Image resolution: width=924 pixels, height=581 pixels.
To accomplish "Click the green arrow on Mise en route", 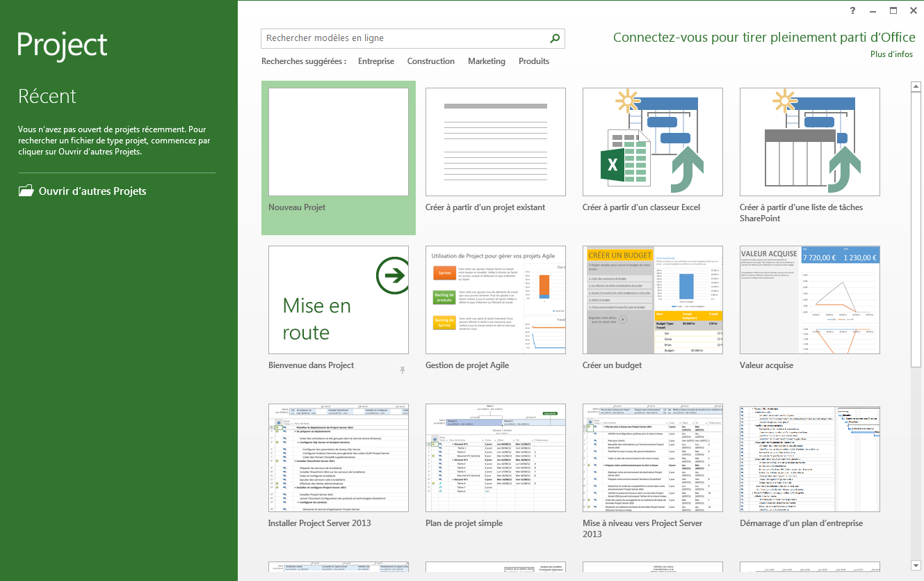I will coord(394,276).
